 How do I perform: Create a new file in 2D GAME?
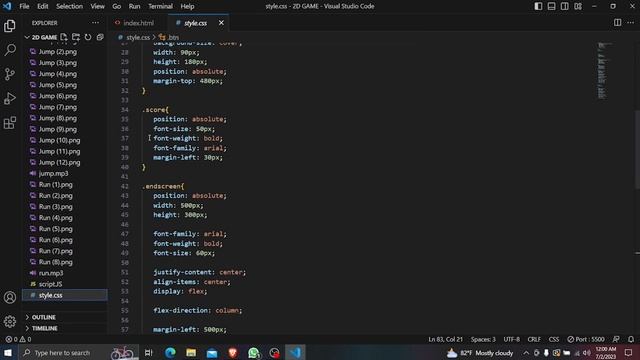point(64,37)
